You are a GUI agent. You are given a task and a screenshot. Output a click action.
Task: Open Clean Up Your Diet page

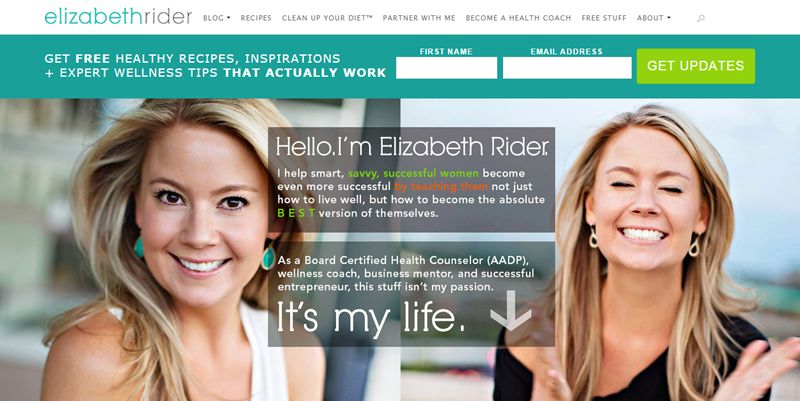tap(327, 18)
